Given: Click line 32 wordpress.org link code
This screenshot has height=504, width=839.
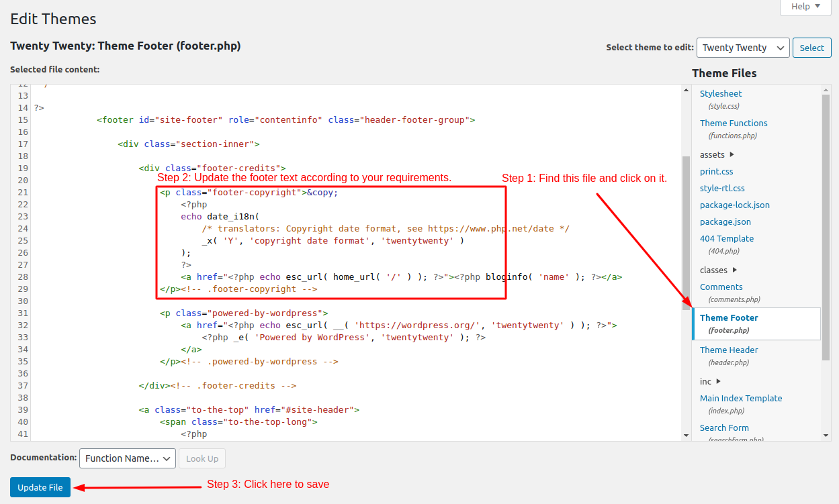Looking at the screenshot, I should (x=398, y=325).
